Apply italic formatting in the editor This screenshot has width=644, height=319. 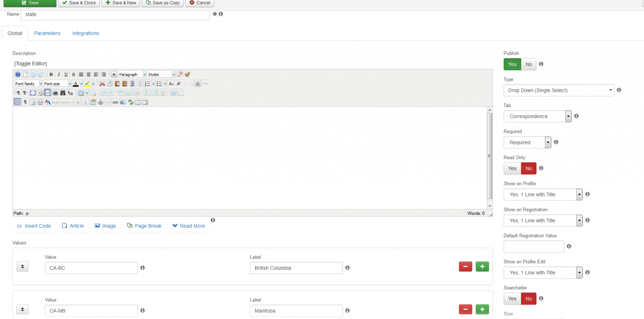tap(59, 75)
